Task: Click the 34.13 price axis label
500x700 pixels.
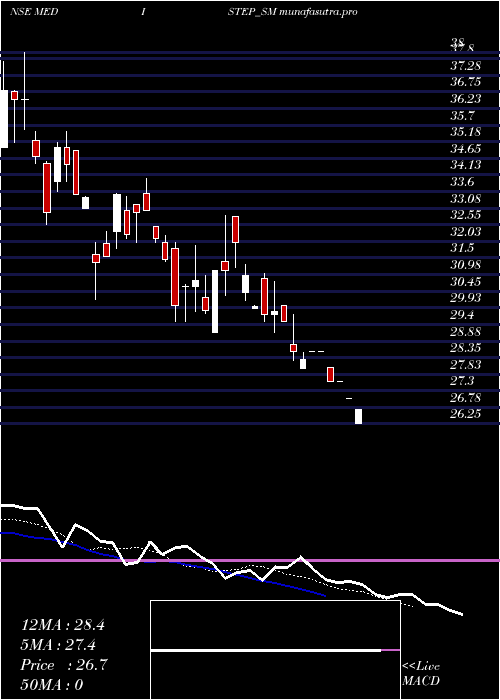Action: (x=465, y=165)
